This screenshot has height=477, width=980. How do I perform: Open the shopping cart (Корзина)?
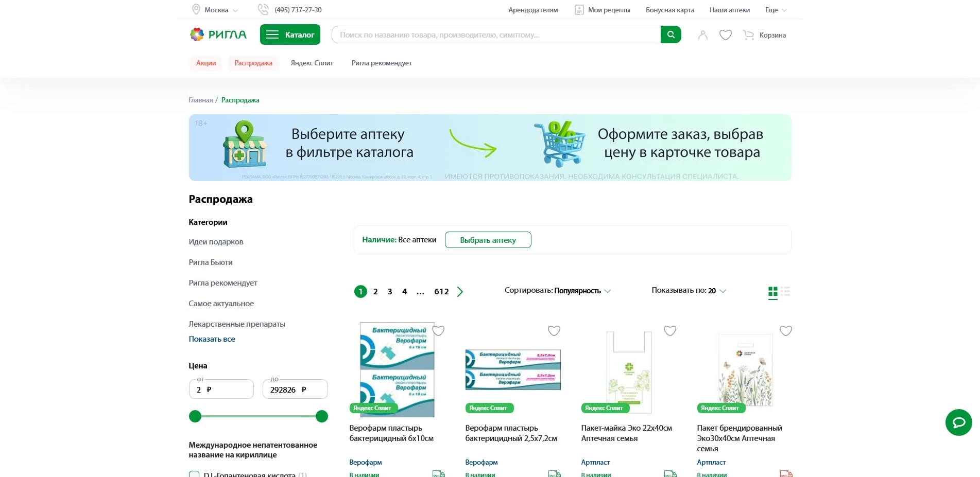(764, 35)
